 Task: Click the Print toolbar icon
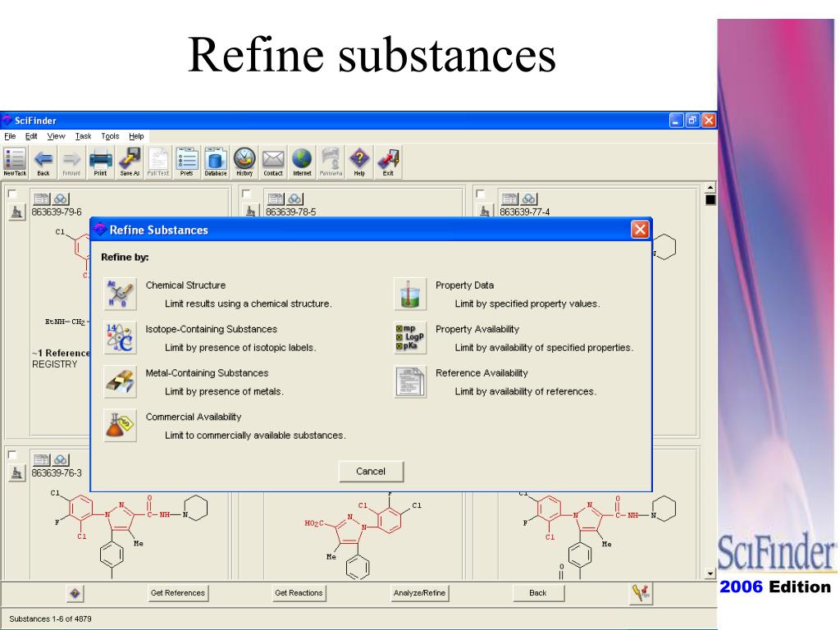point(100,162)
